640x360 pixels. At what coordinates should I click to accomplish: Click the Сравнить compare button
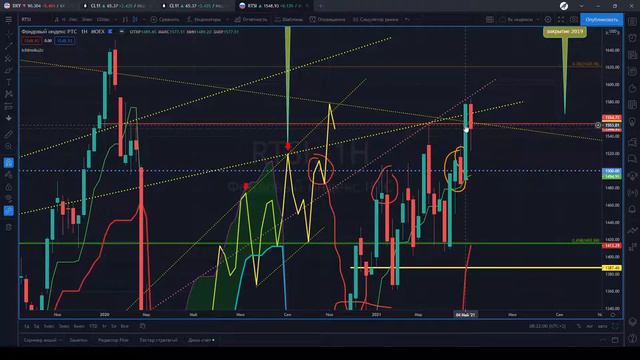(164, 19)
